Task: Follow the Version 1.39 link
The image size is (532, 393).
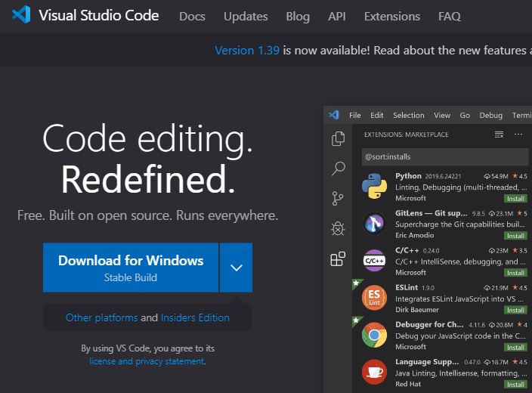Action: coord(247,50)
